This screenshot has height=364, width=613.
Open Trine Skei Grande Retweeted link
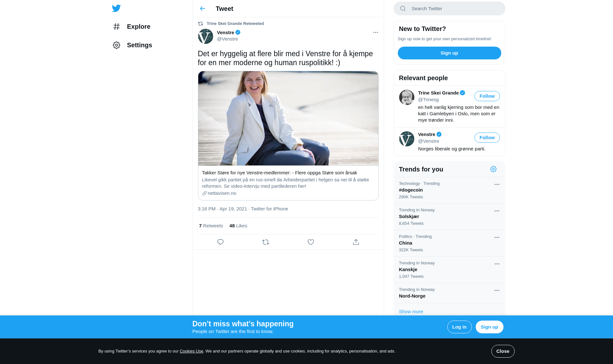(235, 24)
